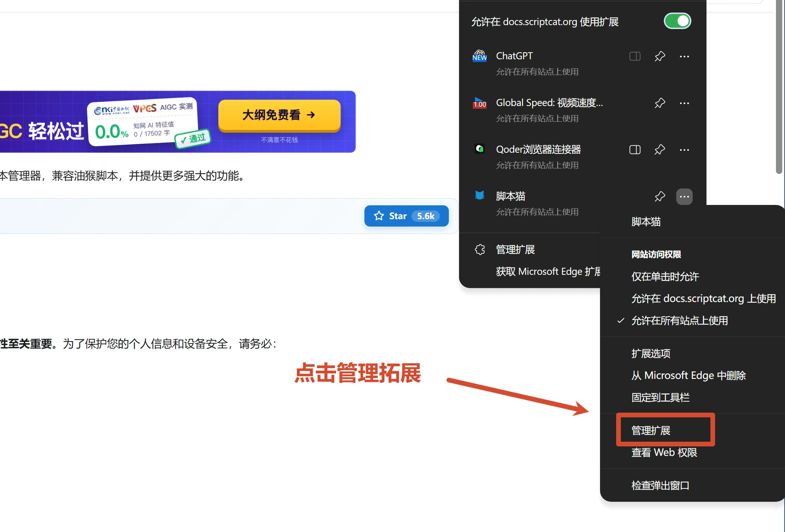This screenshot has height=532, width=785.
Task: Click the Global Speed: 视频速度 extension name
Action: [549, 102]
